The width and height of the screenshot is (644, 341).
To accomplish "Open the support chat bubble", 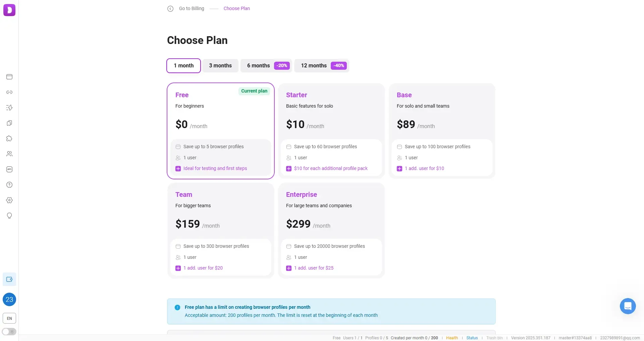I will [628, 306].
